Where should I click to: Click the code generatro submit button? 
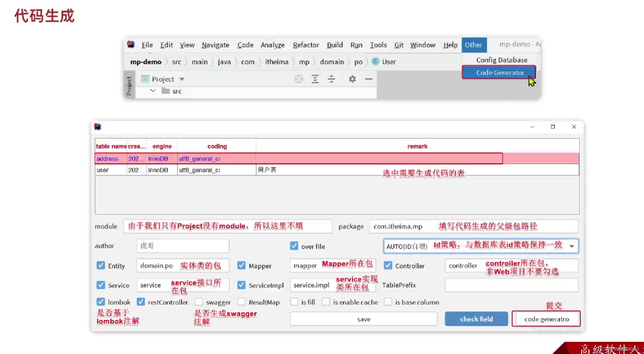[546, 319]
